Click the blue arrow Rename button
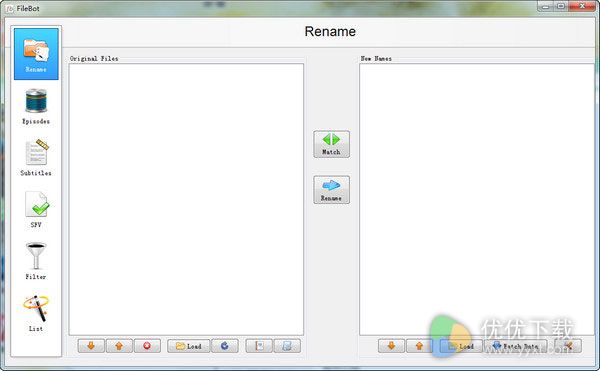 point(331,190)
